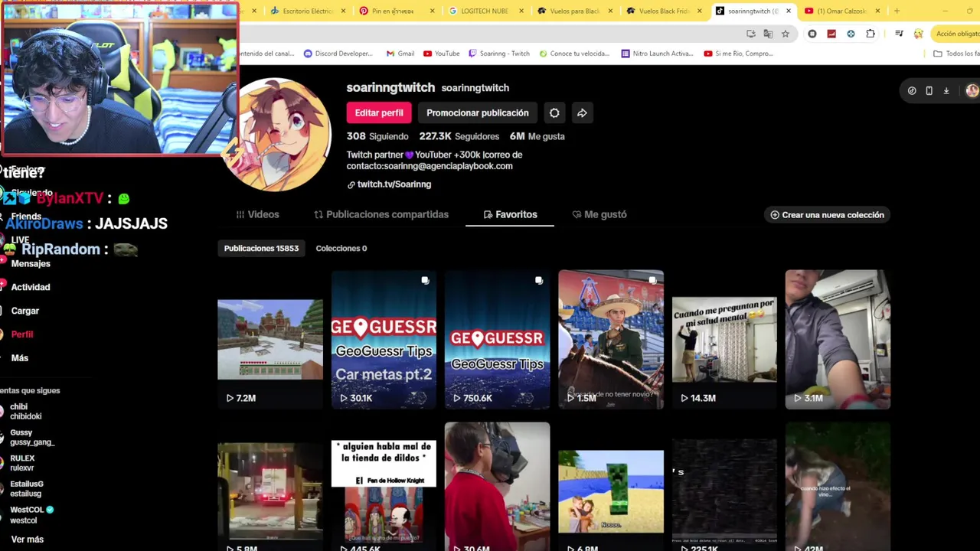Open the Publicaciones compartidas tab
Image resolution: width=980 pixels, height=551 pixels.
pyautogui.click(x=381, y=214)
